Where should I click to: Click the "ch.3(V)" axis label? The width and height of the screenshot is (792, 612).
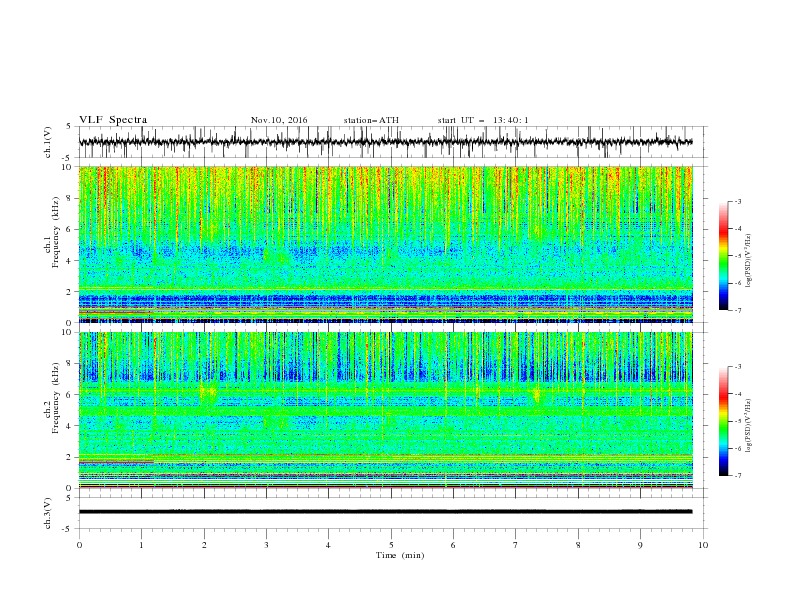point(48,513)
